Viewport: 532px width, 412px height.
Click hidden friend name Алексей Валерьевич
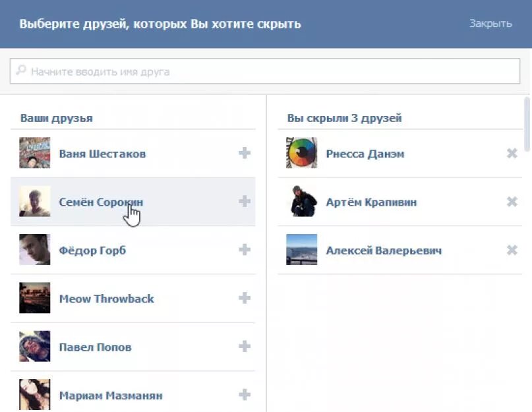point(384,250)
